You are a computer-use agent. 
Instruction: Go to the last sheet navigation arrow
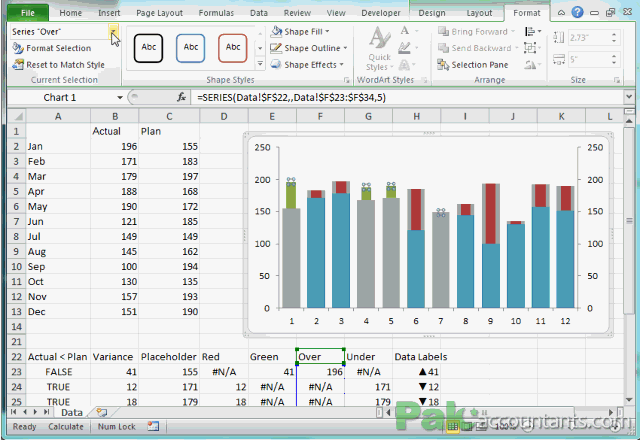(x=47, y=412)
